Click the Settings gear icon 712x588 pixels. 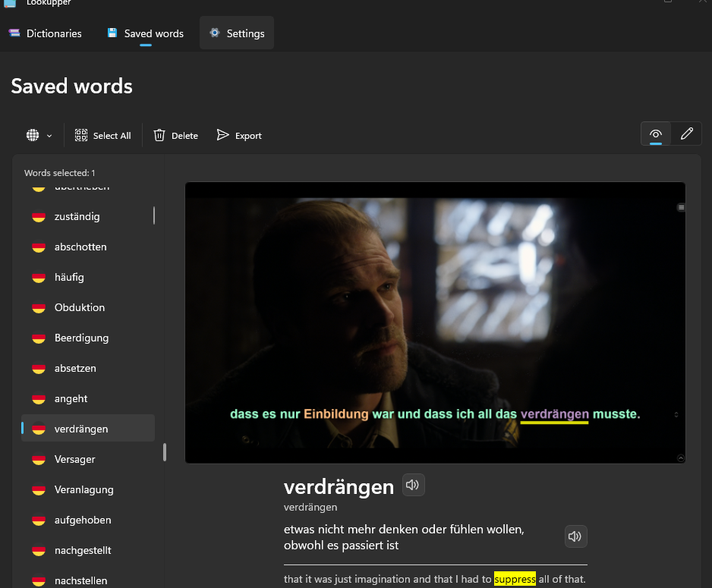[215, 33]
